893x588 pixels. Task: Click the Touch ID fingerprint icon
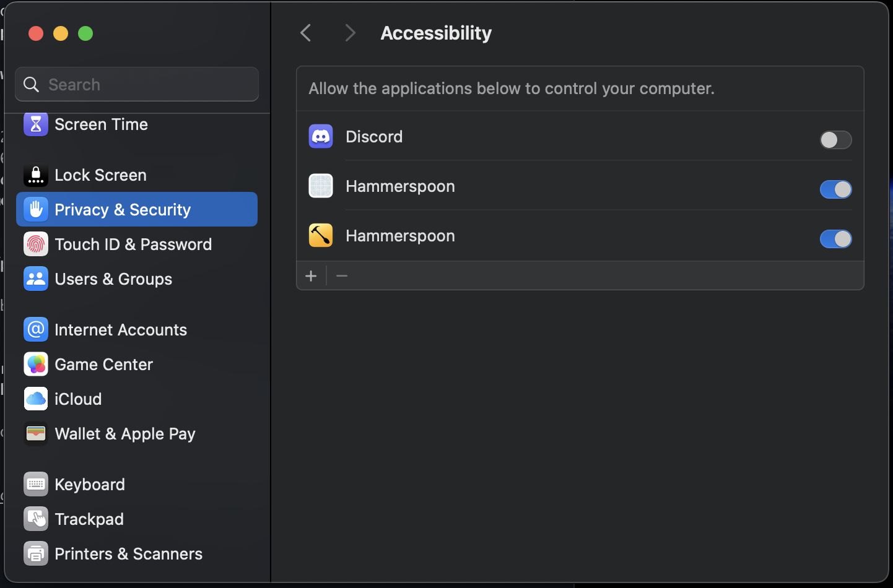36,244
